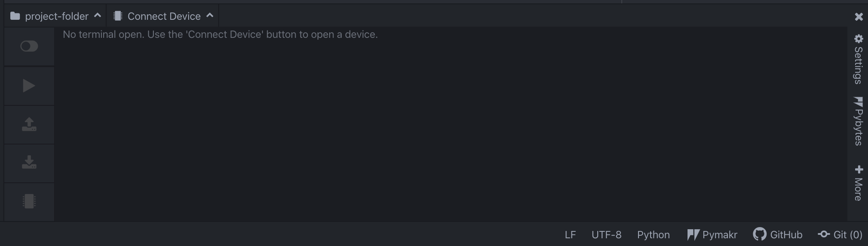
Task: Click the device chip icon in sidebar
Action: (x=29, y=201)
